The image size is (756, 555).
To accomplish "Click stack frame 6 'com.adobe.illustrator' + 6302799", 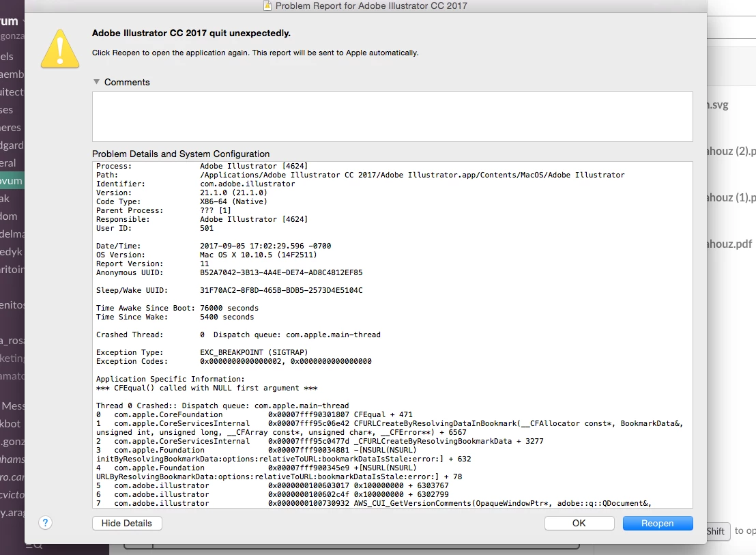I will click(272, 494).
